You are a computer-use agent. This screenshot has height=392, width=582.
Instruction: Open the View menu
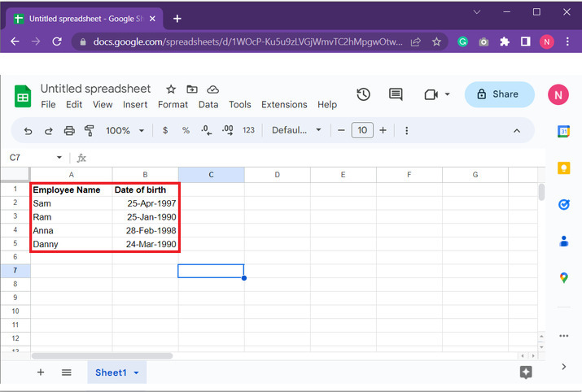coord(103,105)
